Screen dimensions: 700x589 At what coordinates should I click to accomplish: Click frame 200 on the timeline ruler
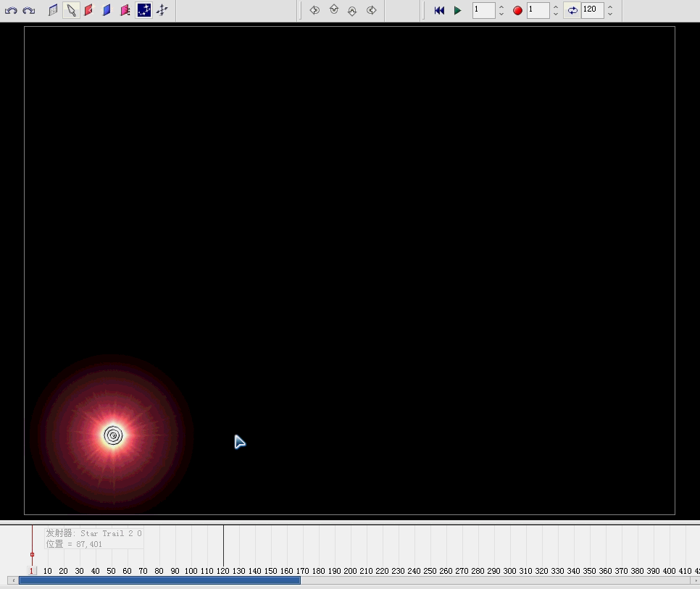coord(350,571)
